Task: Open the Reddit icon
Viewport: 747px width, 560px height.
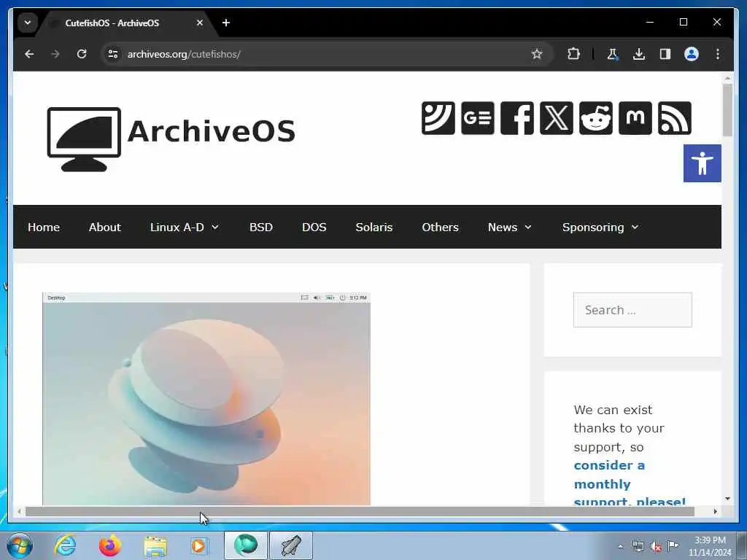Action: click(596, 118)
